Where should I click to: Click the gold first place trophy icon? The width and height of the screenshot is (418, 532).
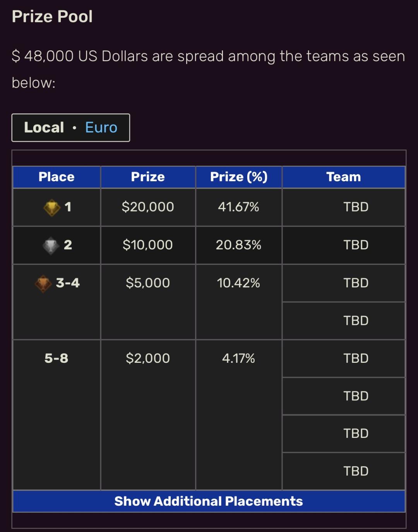[51, 208]
